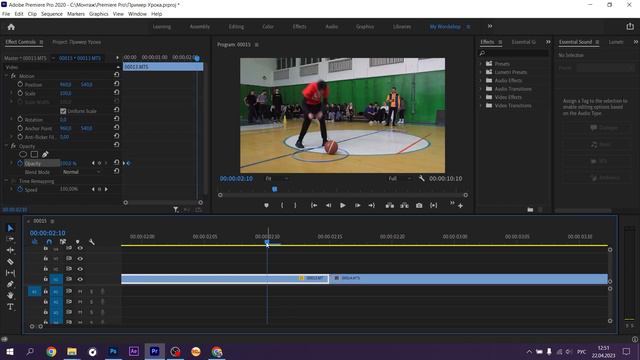Go to In point
This screenshot has height=360, width=640.
[x=314, y=205]
